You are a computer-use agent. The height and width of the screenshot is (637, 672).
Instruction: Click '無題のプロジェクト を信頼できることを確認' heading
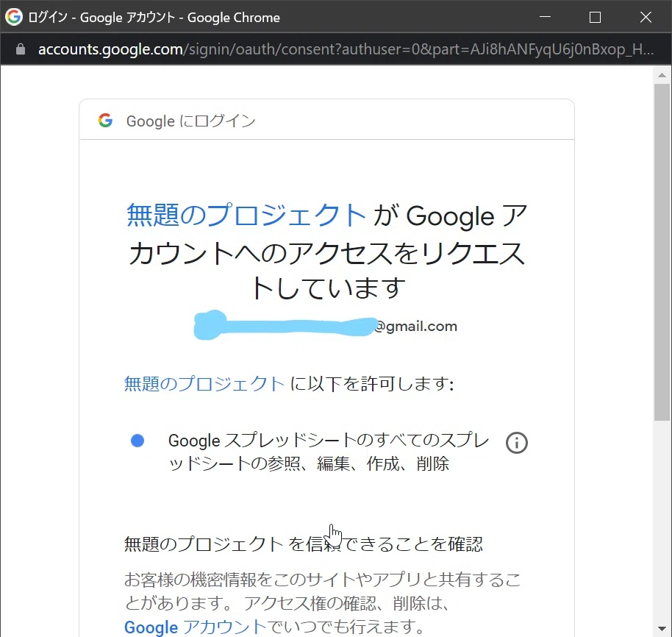[304, 544]
